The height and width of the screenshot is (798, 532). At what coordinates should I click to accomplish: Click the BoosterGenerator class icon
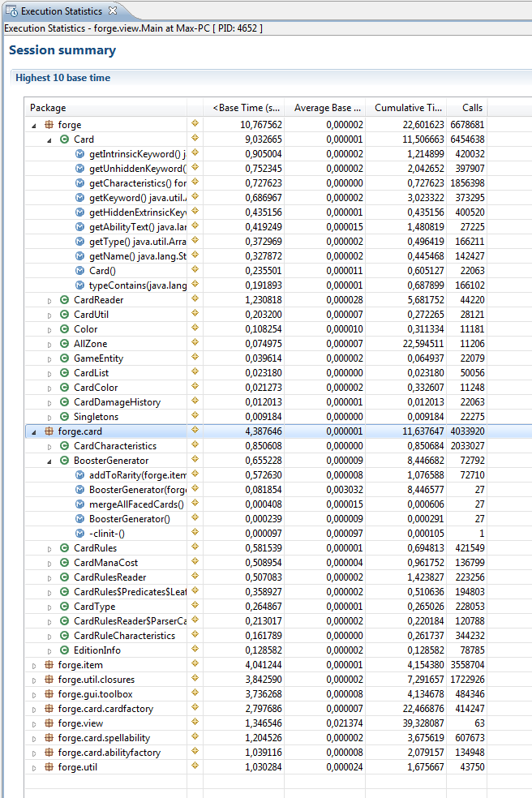coord(65,461)
